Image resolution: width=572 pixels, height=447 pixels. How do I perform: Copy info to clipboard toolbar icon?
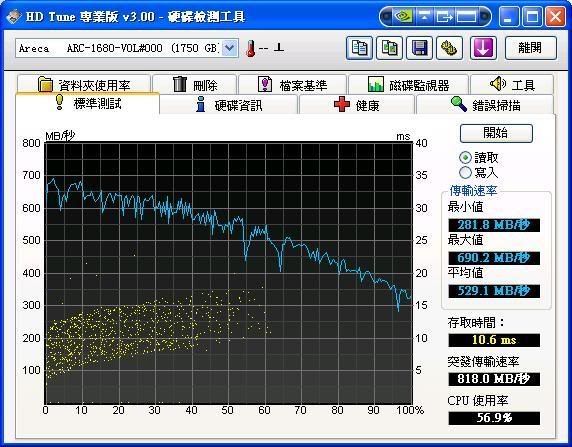tap(359, 48)
